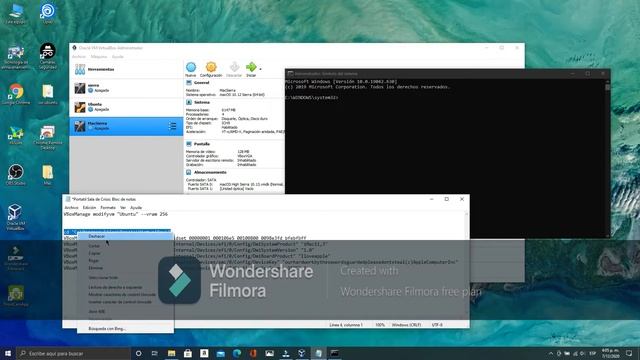The height and width of the screenshot is (360, 640).
Task: Open Archivo menu in Notepad
Action: point(71,208)
